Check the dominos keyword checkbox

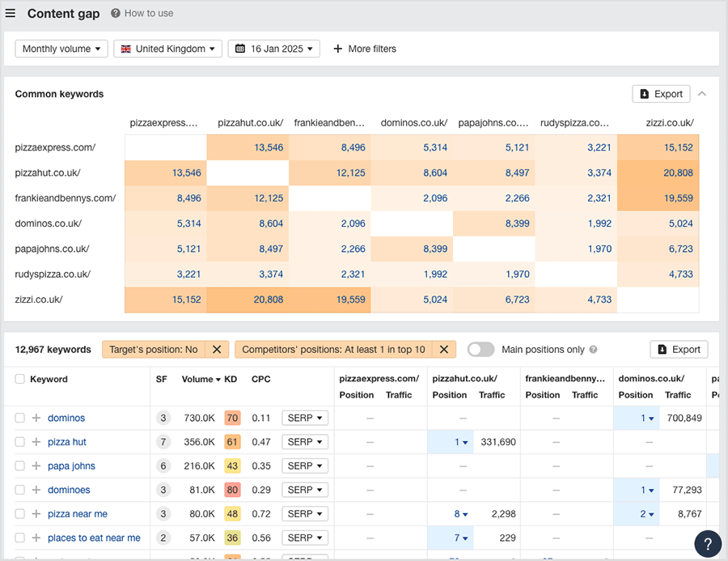(x=19, y=418)
